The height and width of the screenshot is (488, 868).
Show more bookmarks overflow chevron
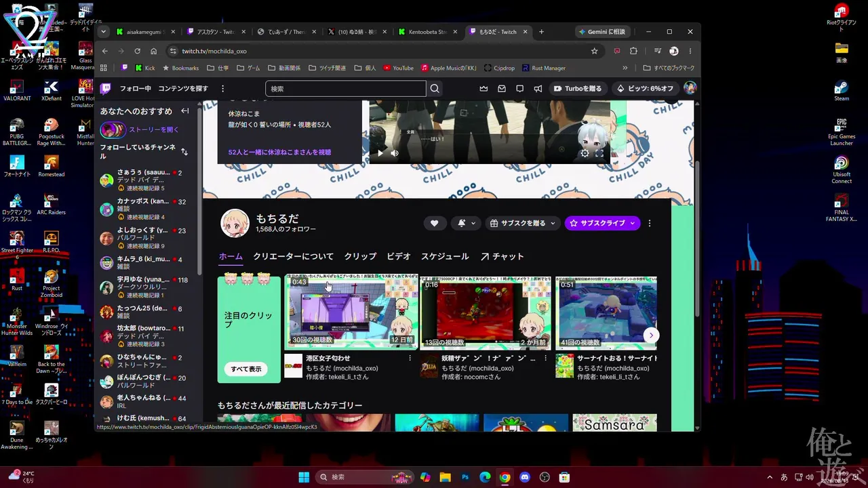coord(625,68)
